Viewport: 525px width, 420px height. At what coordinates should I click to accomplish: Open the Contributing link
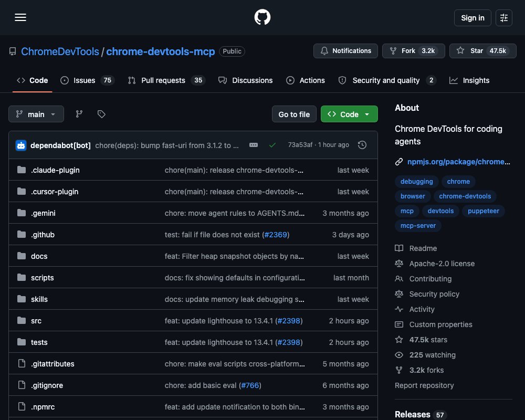coord(423,279)
